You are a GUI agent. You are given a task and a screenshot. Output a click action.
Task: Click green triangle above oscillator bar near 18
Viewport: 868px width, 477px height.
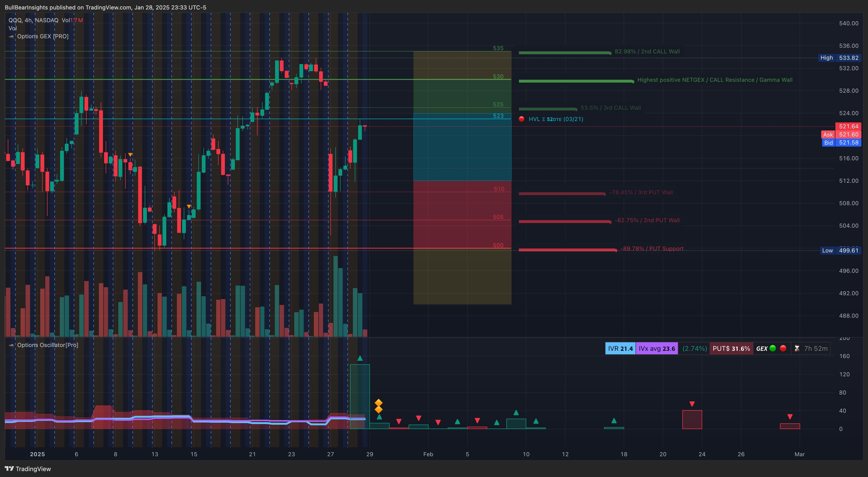tap(614, 421)
